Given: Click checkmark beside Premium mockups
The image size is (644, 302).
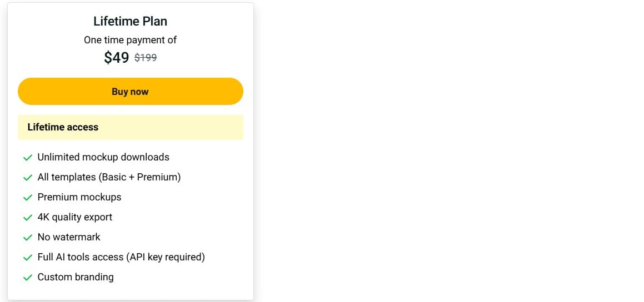Looking at the screenshot, I should click(27, 198).
